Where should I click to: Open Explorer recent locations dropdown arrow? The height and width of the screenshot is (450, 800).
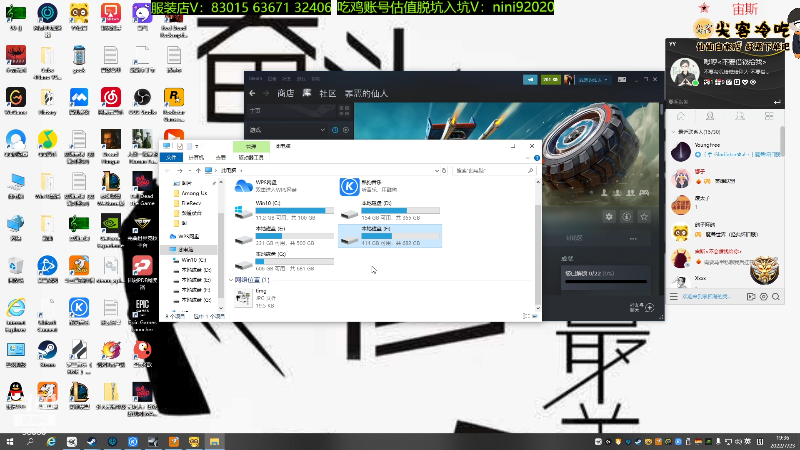(x=190, y=170)
